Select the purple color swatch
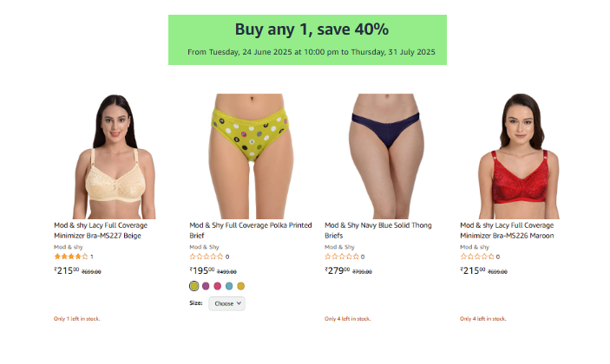The width and height of the screenshot is (610, 364). point(206,286)
